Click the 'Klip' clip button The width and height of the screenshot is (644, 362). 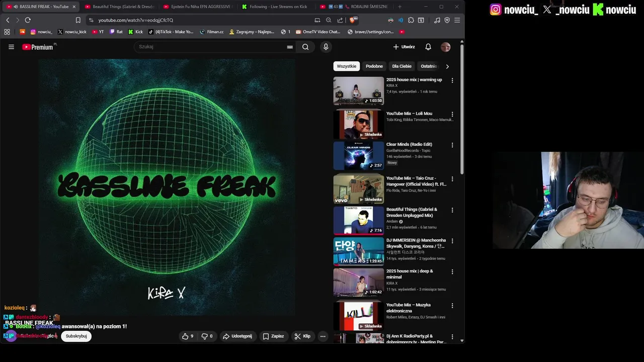pyautogui.click(x=302, y=336)
